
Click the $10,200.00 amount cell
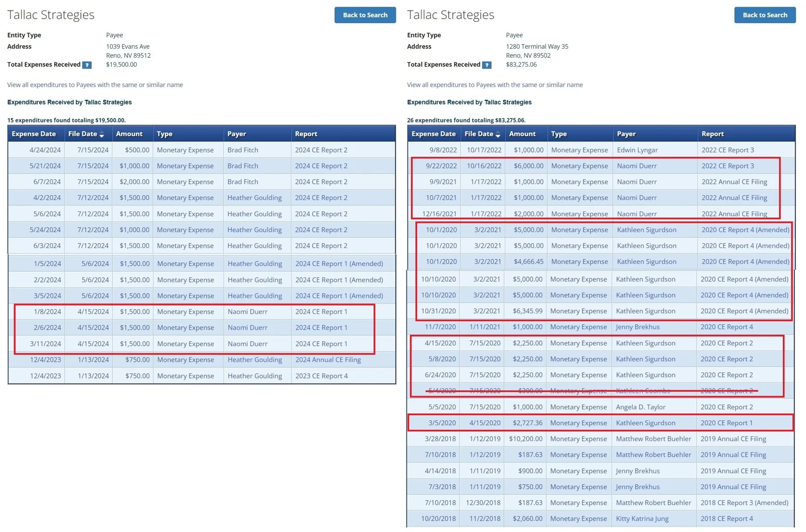click(x=525, y=439)
